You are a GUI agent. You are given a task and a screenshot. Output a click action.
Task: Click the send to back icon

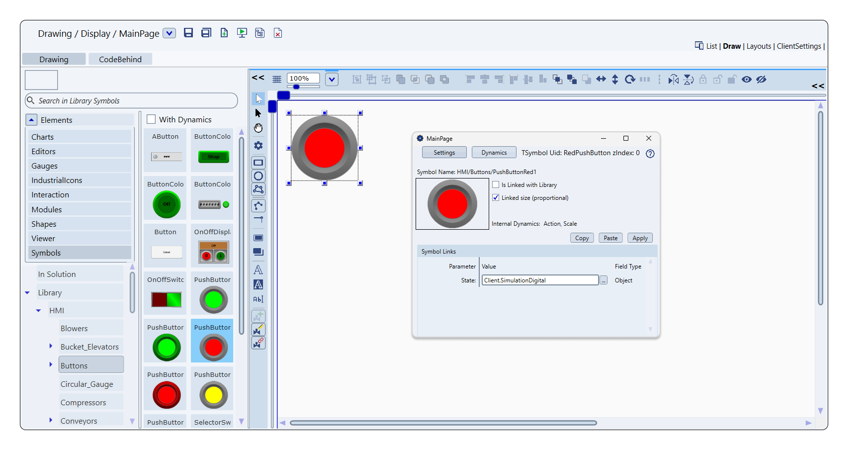[x=572, y=79]
